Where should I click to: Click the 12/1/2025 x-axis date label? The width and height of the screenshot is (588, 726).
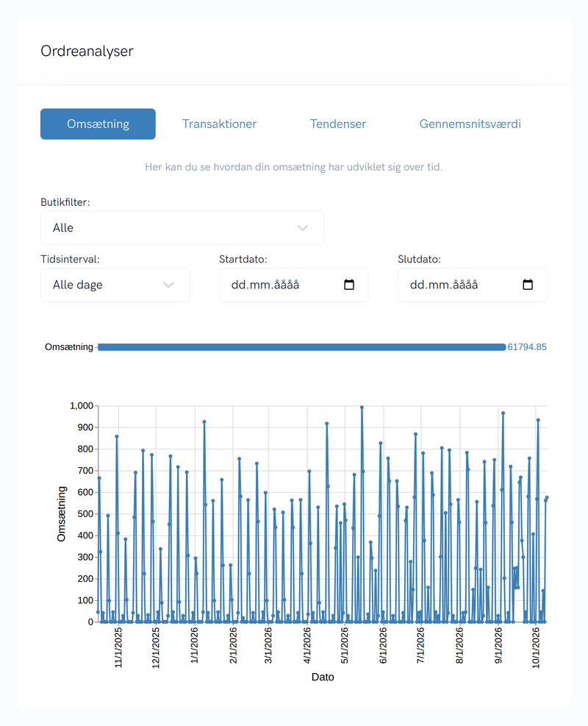click(156, 648)
